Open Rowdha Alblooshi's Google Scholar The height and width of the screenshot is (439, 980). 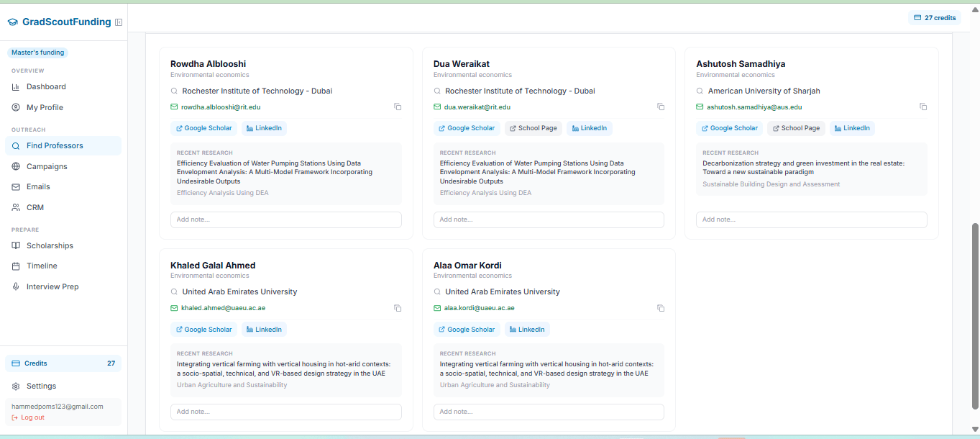tap(204, 128)
